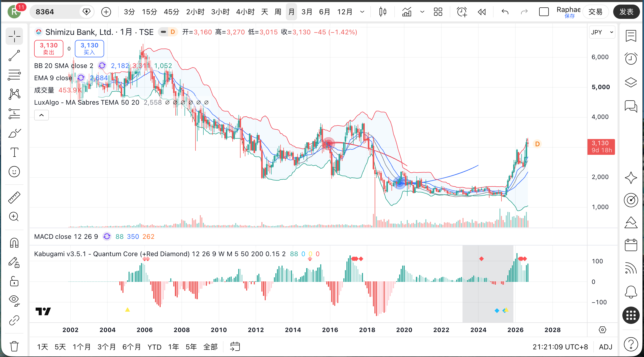The height and width of the screenshot is (357, 644).
Task: Switch to the 周 weekly timeframe
Action: pos(278,12)
